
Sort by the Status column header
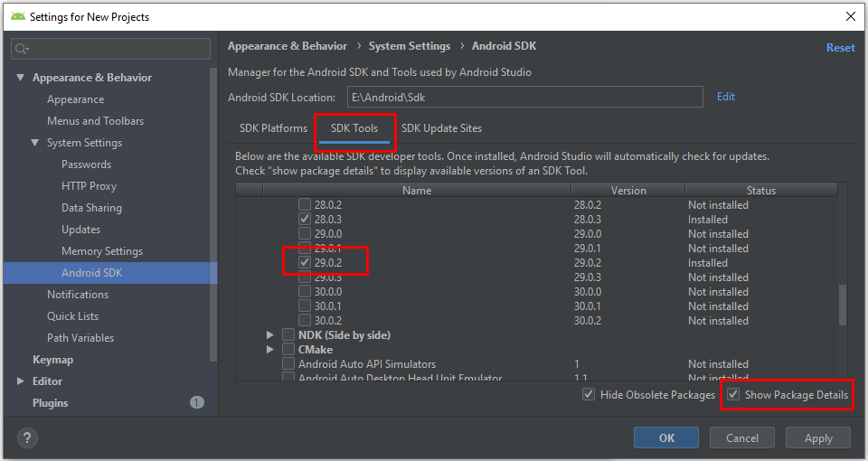(761, 190)
